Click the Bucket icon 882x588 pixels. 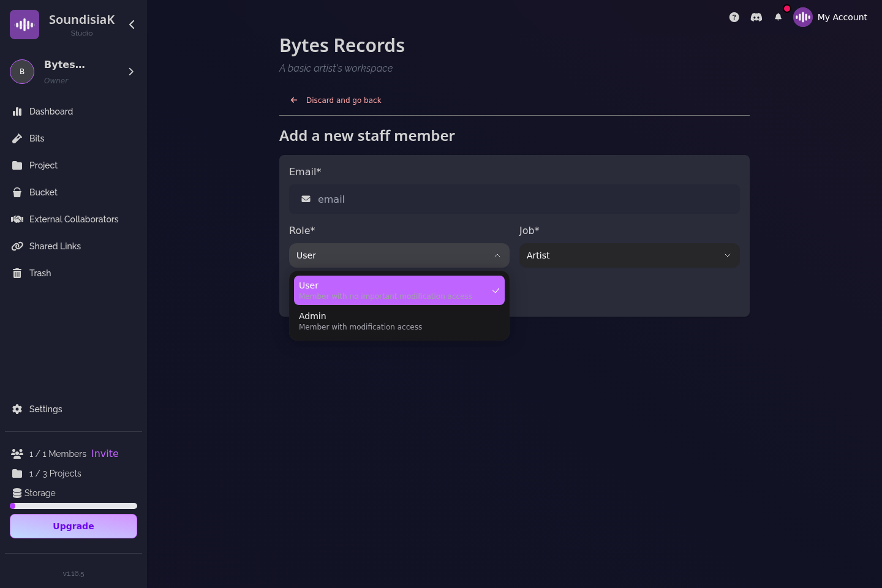(x=17, y=192)
